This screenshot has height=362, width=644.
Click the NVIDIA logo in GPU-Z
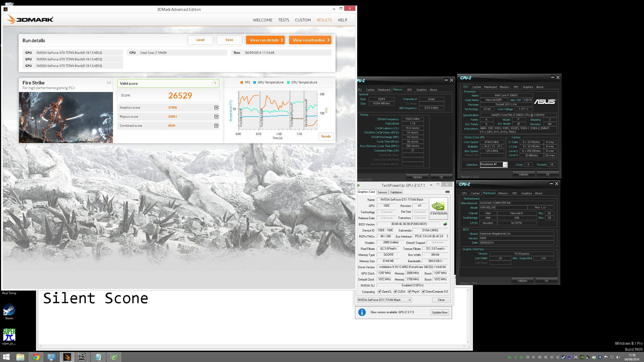click(438, 208)
